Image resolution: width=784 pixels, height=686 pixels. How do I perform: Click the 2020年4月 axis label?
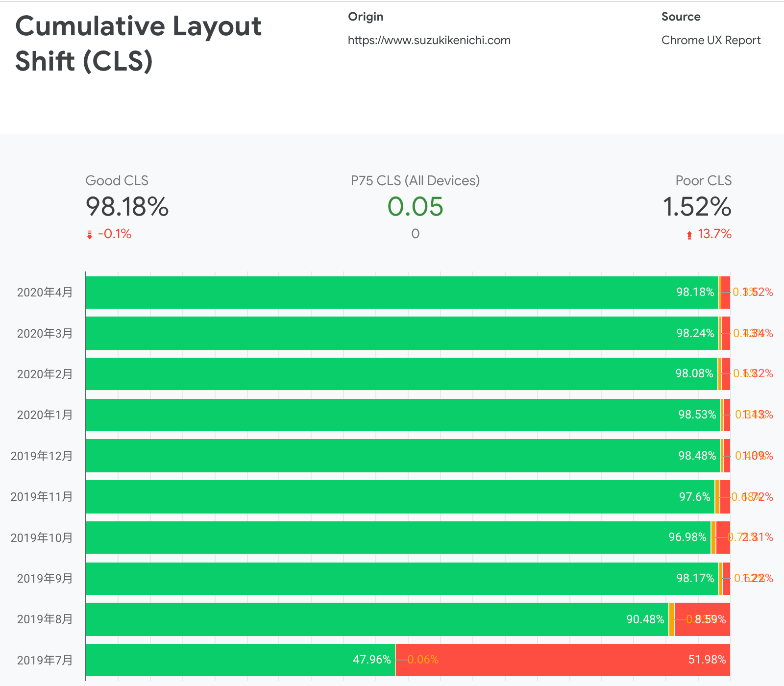coord(45,293)
